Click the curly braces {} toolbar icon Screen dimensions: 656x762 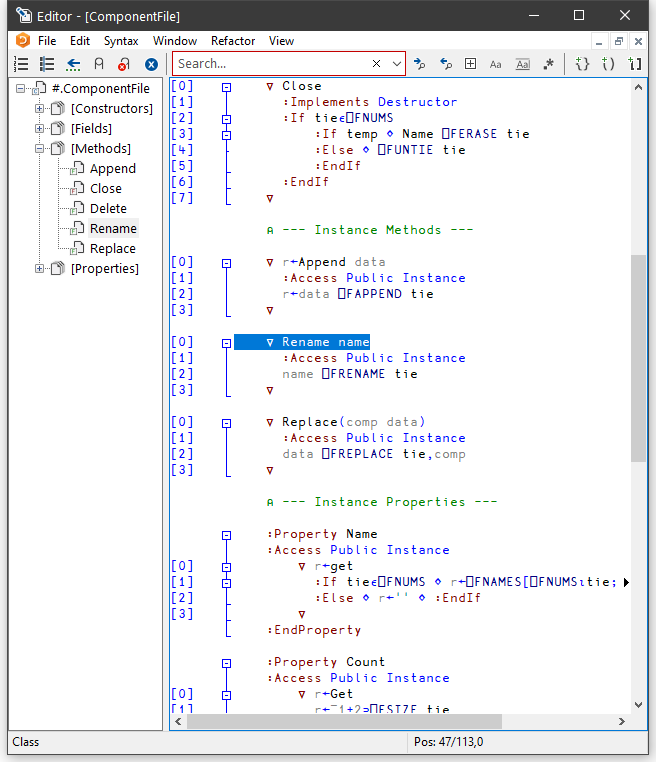583,64
